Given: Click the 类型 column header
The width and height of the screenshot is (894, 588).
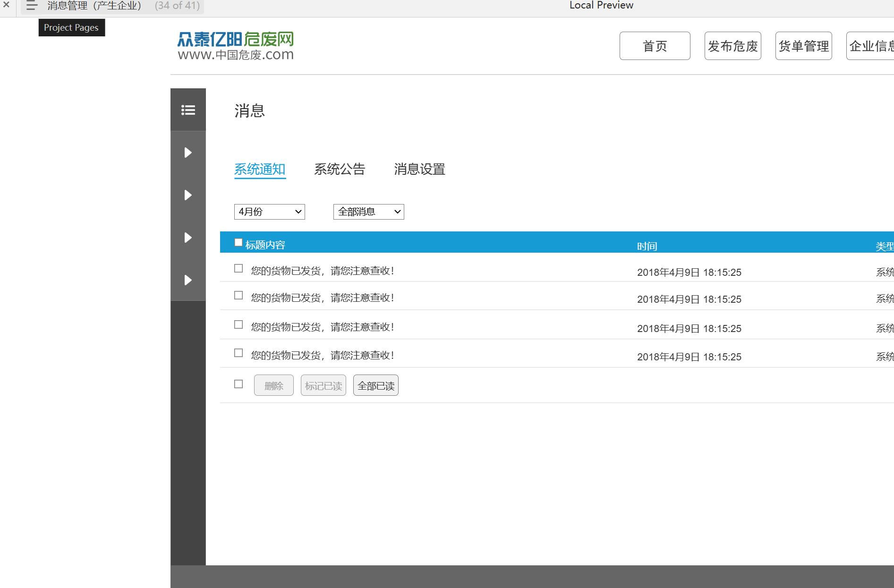Looking at the screenshot, I should 885,246.
